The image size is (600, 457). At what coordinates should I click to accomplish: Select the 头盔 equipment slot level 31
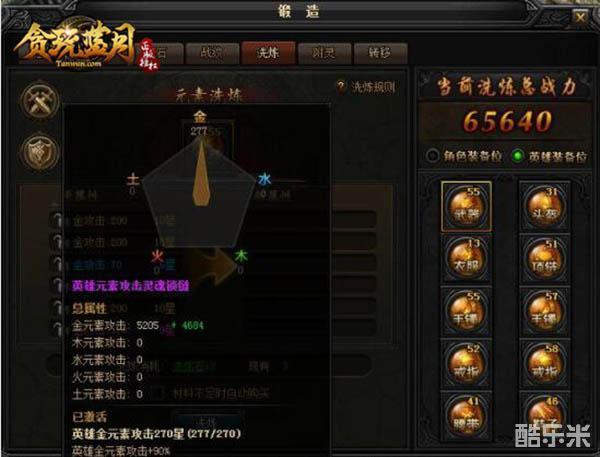coord(545,207)
